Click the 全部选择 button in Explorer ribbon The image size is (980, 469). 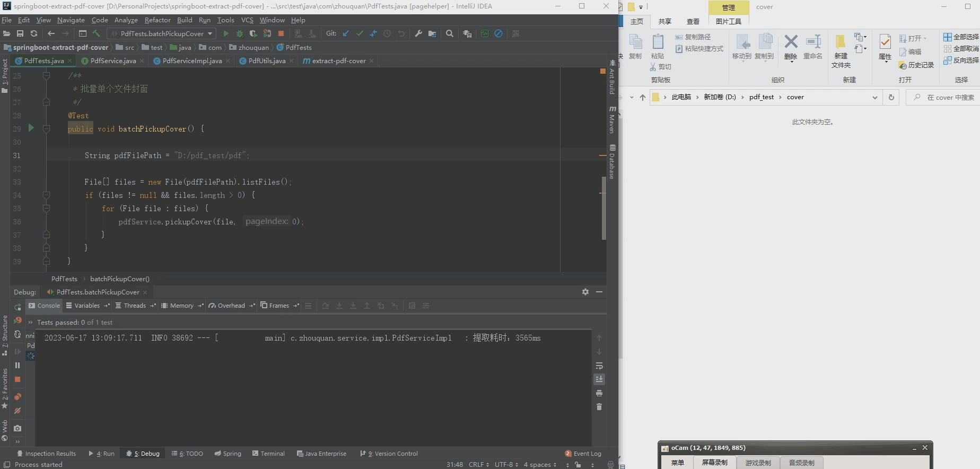click(x=961, y=37)
